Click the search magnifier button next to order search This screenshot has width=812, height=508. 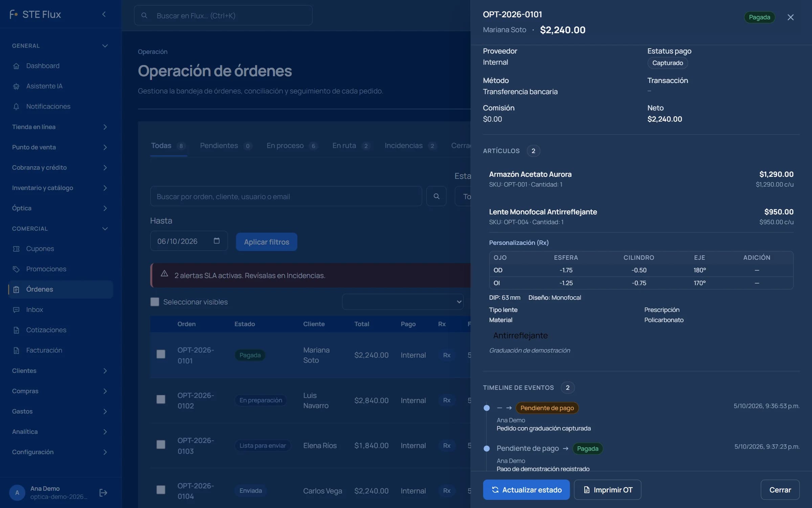(436, 196)
